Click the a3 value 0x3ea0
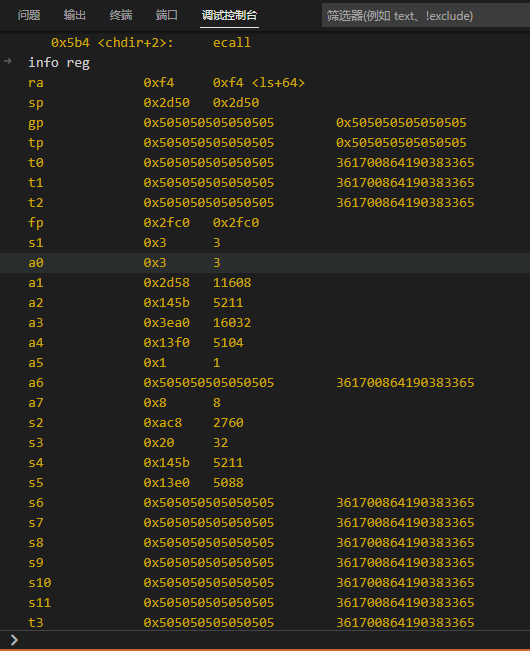Screen dimensions: 530x651 pyautogui.click(x=166, y=323)
